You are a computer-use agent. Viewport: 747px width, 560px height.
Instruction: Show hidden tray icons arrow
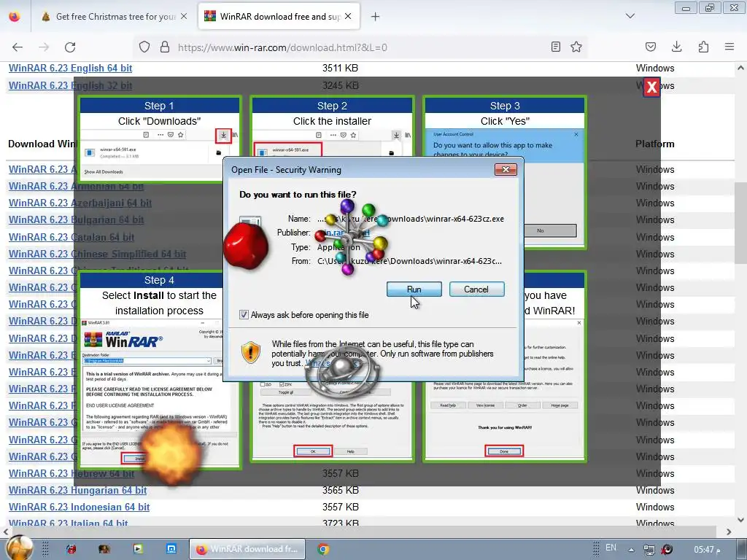tap(631, 550)
